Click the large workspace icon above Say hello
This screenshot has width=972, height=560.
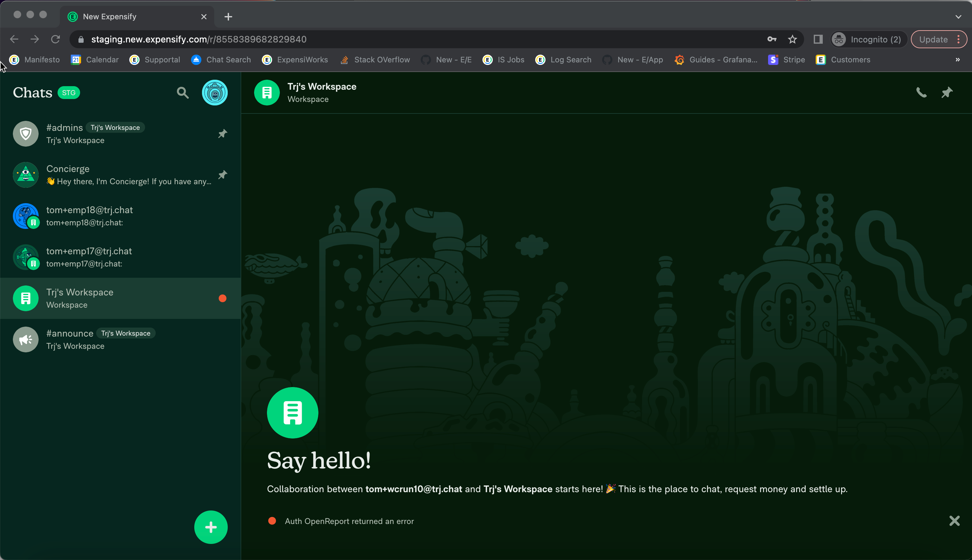pyautogui.click(x=292, y=413)
